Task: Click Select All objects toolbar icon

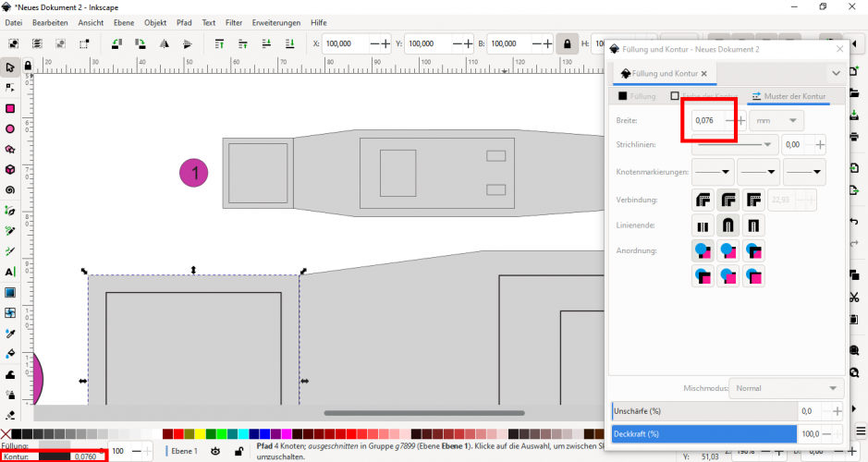Action: coord(14,43)
